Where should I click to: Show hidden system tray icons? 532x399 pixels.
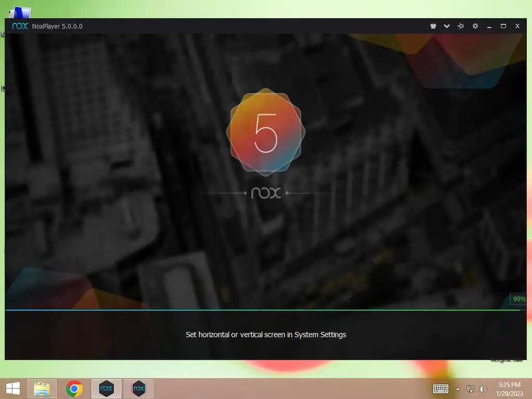click(x=458, y=389)
